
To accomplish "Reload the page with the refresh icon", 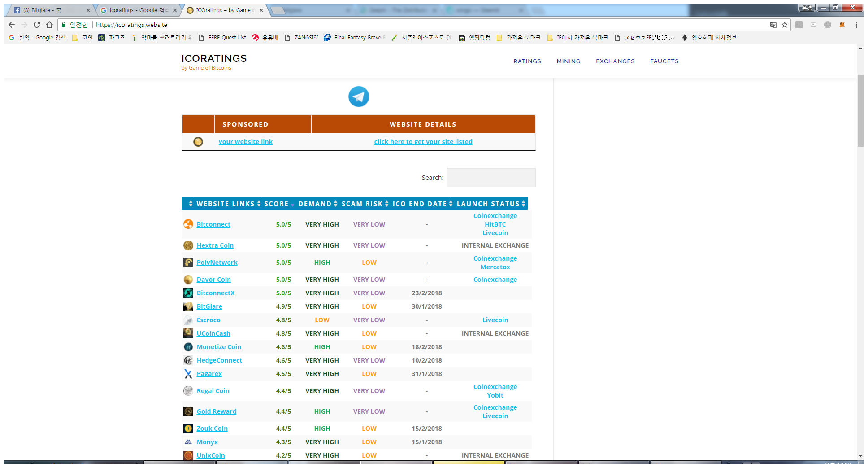I will 37,25.
